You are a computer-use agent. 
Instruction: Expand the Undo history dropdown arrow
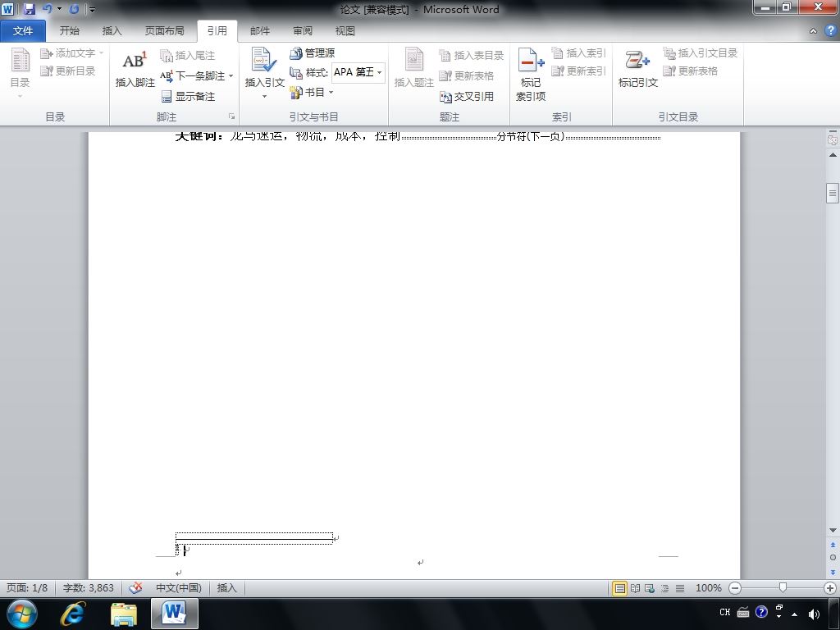[x=59, y=9]
